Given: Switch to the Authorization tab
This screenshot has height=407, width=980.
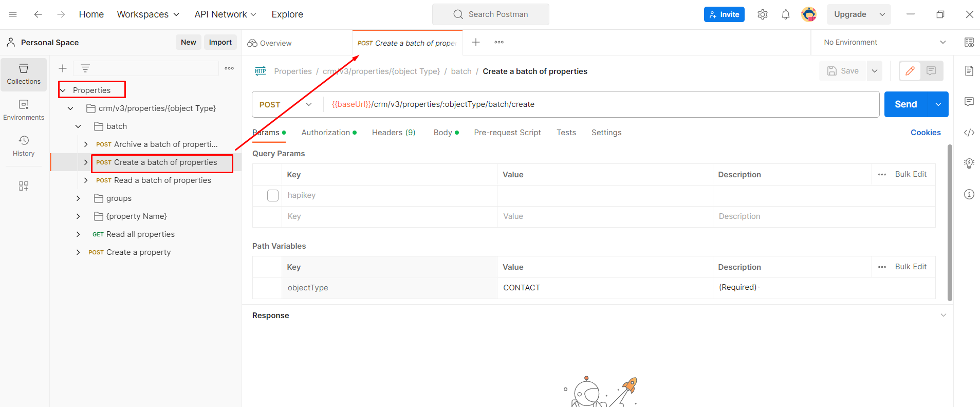Looking at the screenshot, I should (x=329, y=133).
